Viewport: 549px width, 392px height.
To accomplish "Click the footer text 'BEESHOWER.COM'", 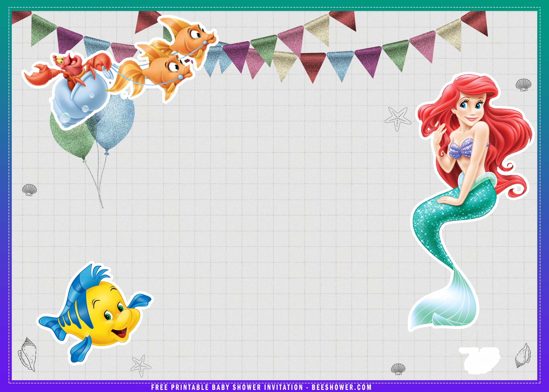I will [342, 387].
